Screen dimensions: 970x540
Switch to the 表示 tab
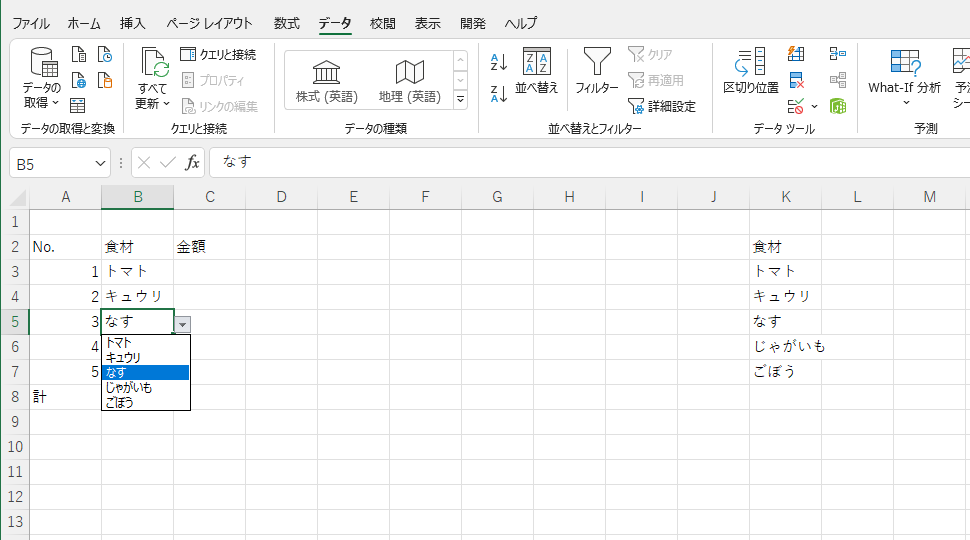[427, 24]
